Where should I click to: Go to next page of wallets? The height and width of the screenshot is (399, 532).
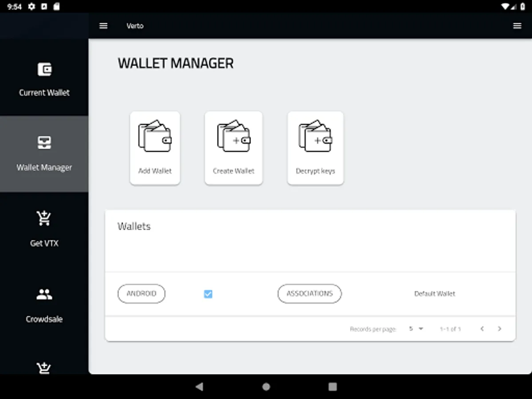pyautogui.click(x=500, y=329)
